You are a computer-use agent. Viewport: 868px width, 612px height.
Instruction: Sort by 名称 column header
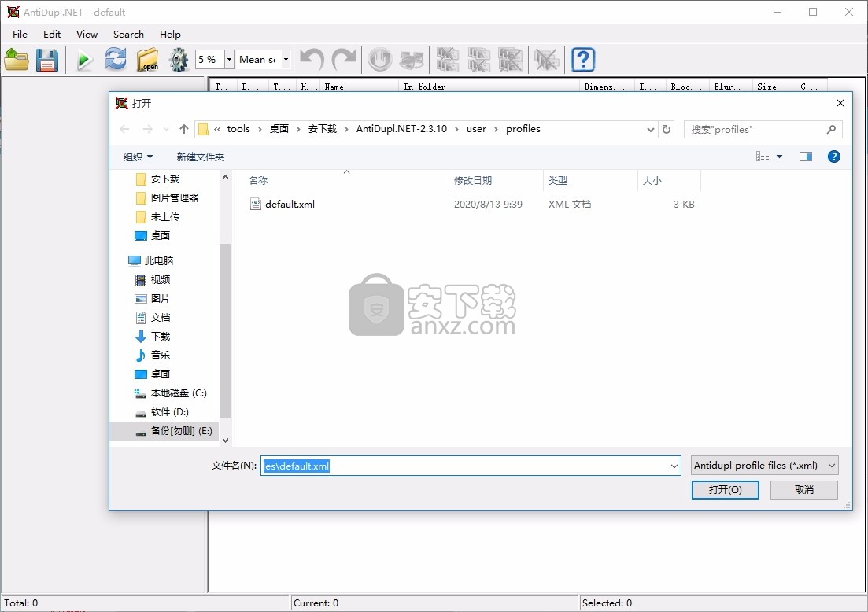(x=258, y=180)
